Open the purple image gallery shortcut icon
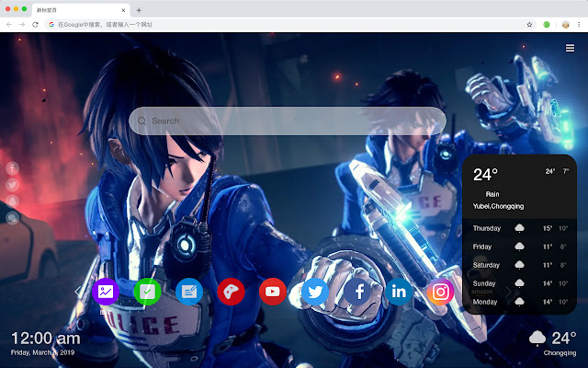This screenshot has height=368, width=588. point(106,292)
